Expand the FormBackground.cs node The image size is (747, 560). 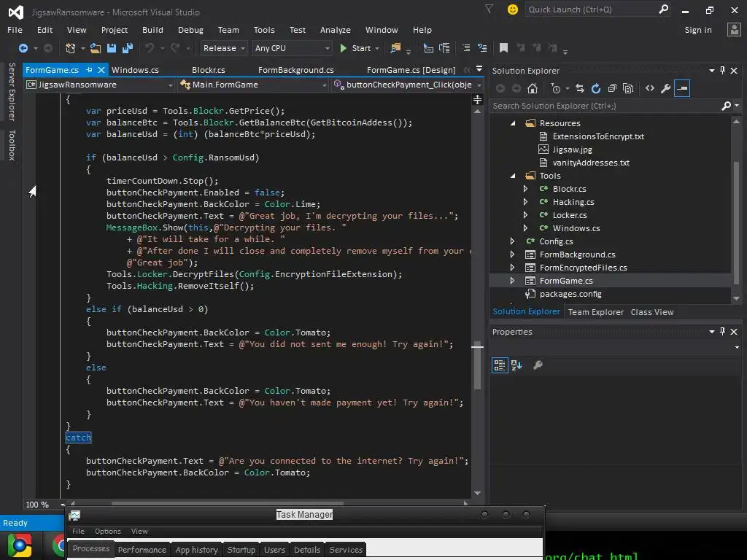(512, 254)
